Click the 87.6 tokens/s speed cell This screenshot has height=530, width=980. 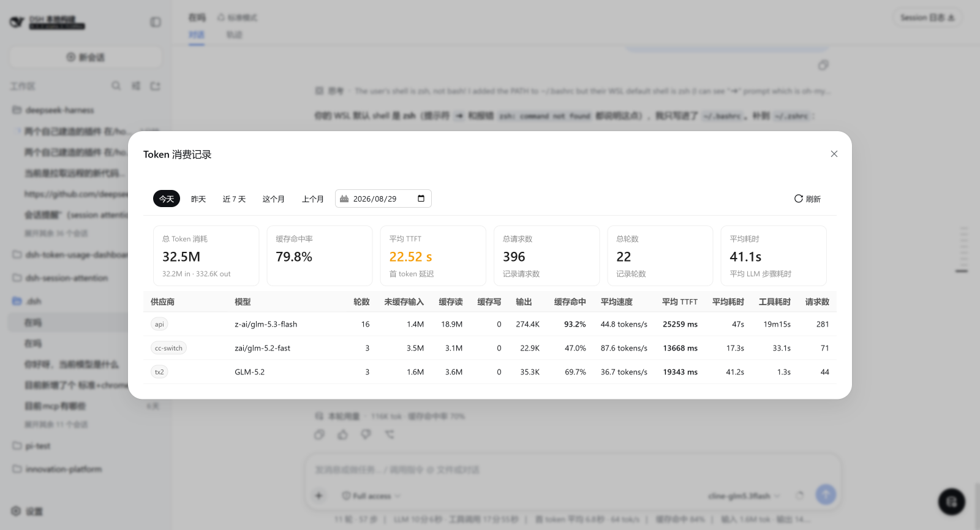pyautogui.click(x=624, y=348)
